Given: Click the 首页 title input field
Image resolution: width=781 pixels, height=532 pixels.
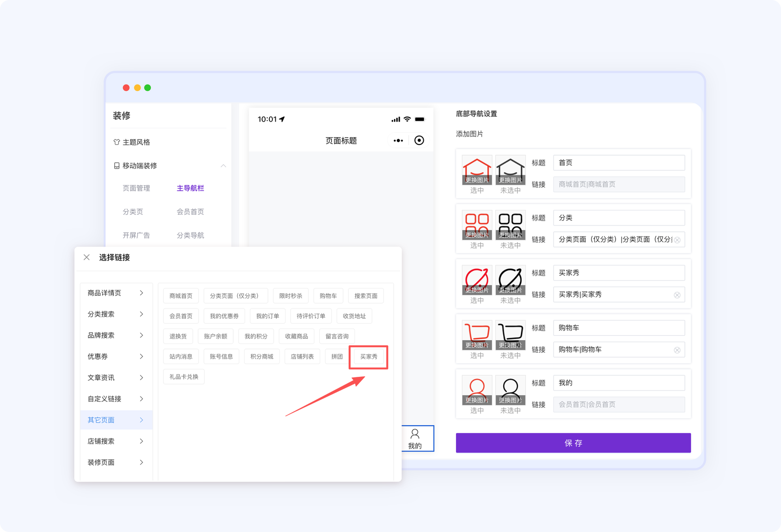Looking at the screenshot, I should (618, 163).
